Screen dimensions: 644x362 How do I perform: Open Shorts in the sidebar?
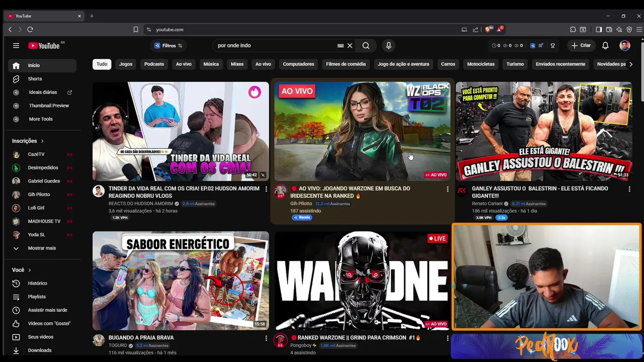pyautogui.click(x=42, y=79)
